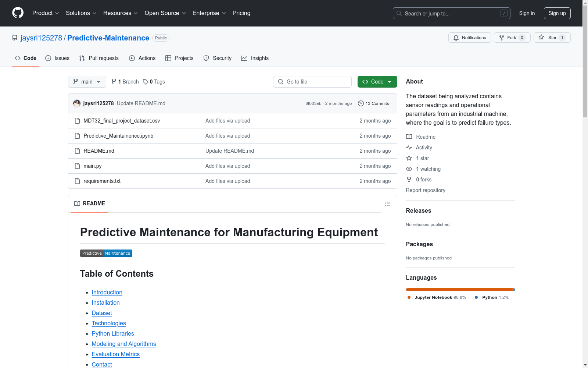Open the Predictive-Maintenance repository title link

(x=108, y=38)
